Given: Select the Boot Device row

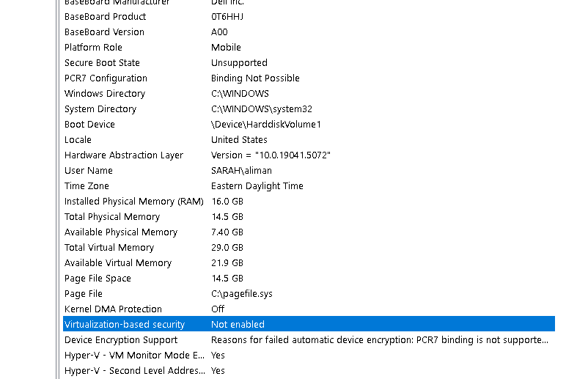Looking at the screenshot, I should coord(89,124).
